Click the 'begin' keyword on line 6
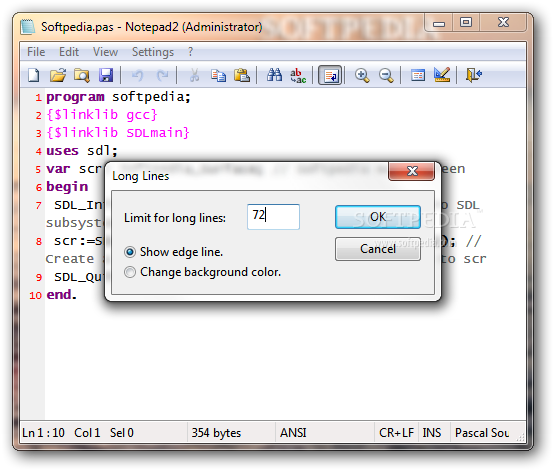This screenshot has height=471, width=554. (67, 187)
